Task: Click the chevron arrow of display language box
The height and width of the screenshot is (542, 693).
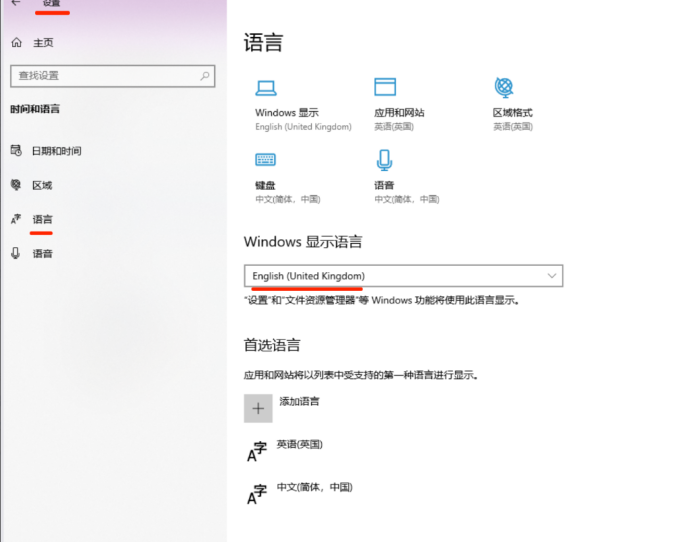Action: [551, 276]
